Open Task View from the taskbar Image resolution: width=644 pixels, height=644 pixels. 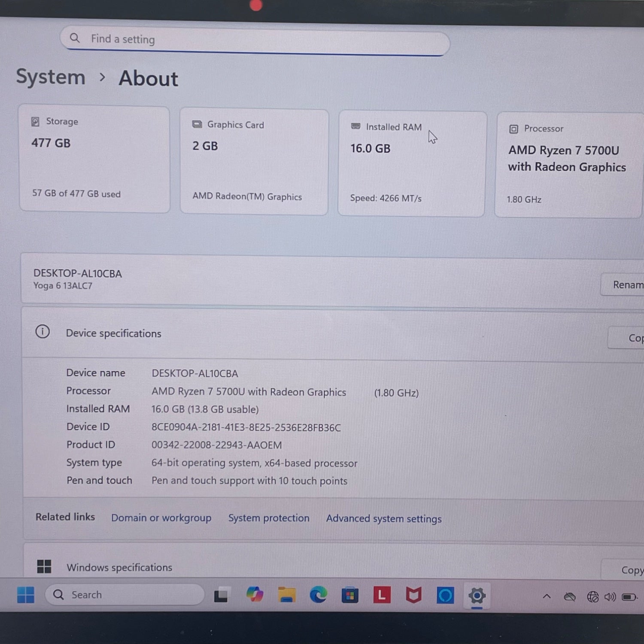pos(222,595)
